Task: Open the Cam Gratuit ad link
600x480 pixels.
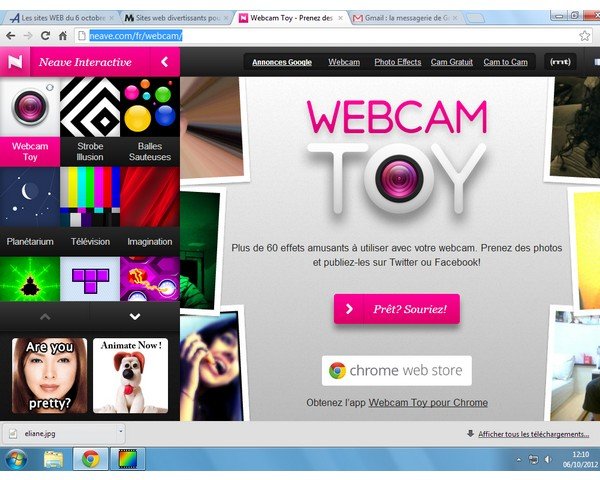Action: pyautogui.click(x=452, y=62)
